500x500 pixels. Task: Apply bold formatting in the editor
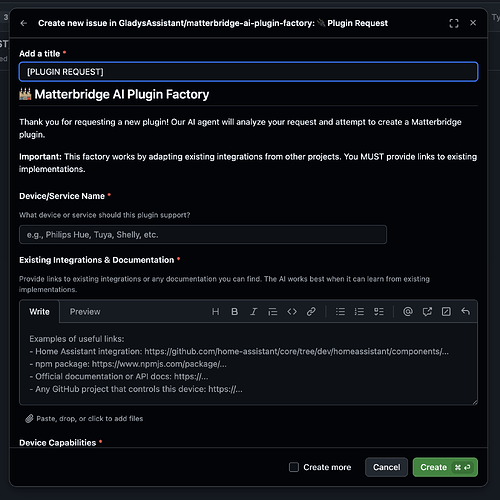pos(235,312)
